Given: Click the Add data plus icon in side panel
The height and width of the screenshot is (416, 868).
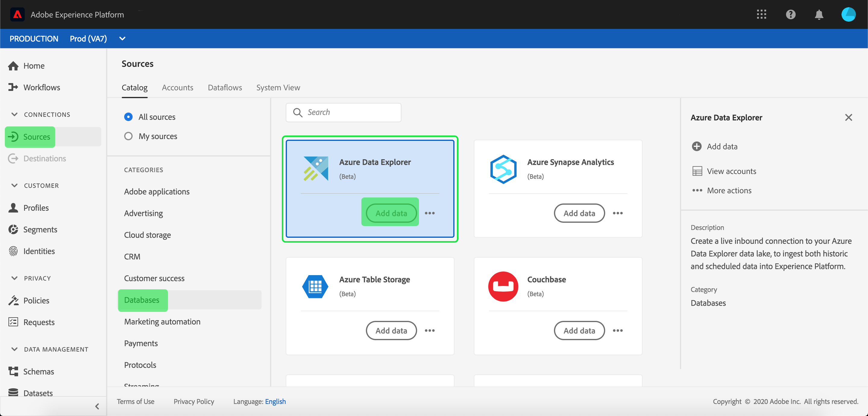Looking at the screenshot, I should (697, 146).
